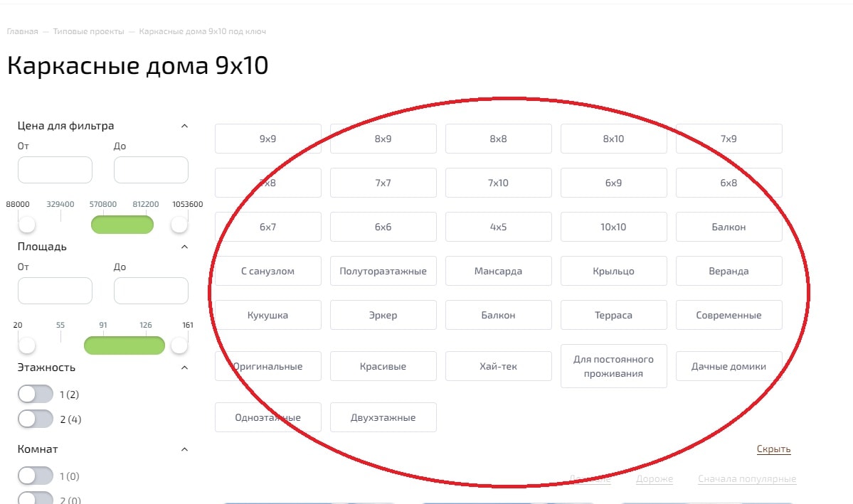Toggle the 1 (0) rooms switch

coord(36,476)
